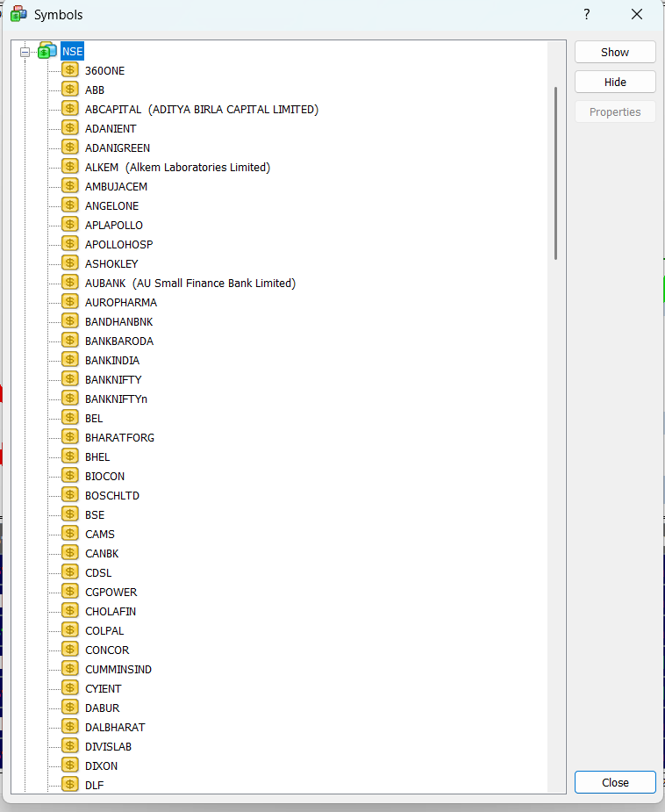Collapse the NSE symbol group

25,52
